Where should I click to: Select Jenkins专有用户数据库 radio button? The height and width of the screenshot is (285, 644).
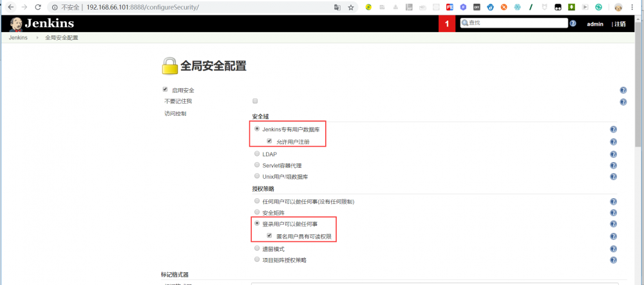[257, 129]
